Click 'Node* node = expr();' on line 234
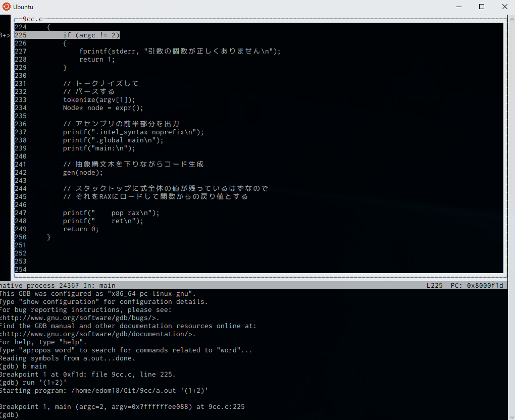 coord(103,108)
